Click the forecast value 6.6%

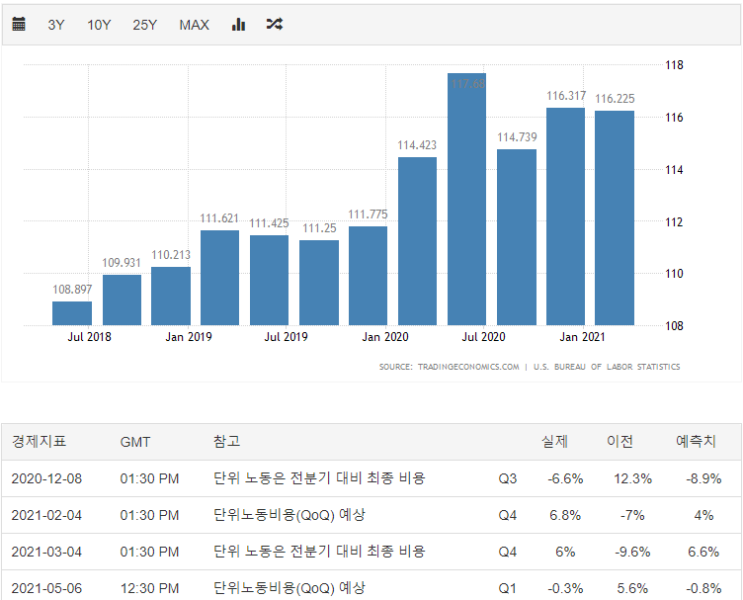704,552
